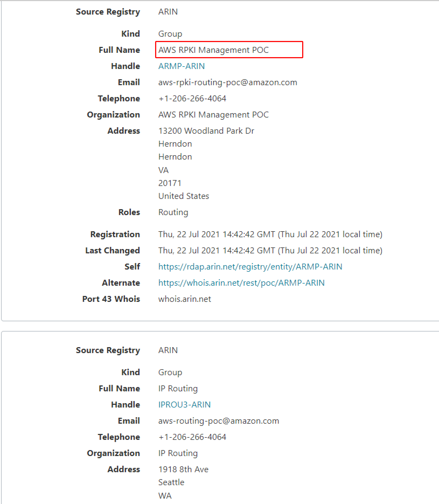Open the IPROU3-ARIN handle link
The image size is (439, 504).
184,405
